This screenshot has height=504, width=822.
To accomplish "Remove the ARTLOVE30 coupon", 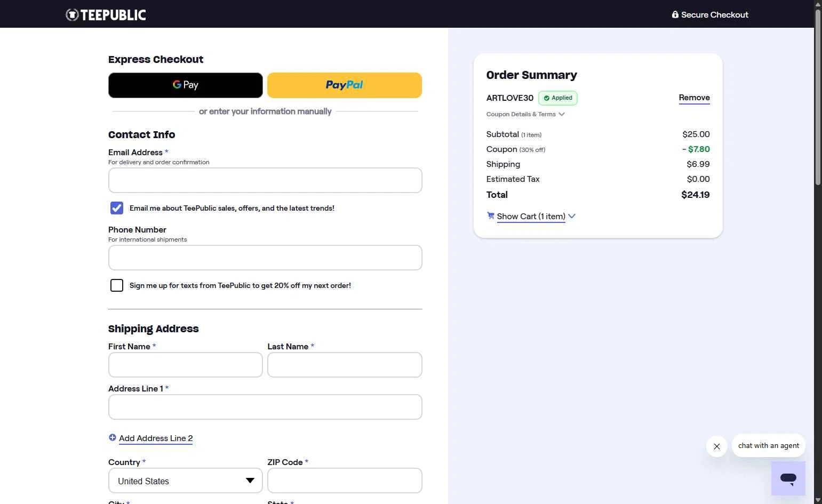I will coord(694,98).
